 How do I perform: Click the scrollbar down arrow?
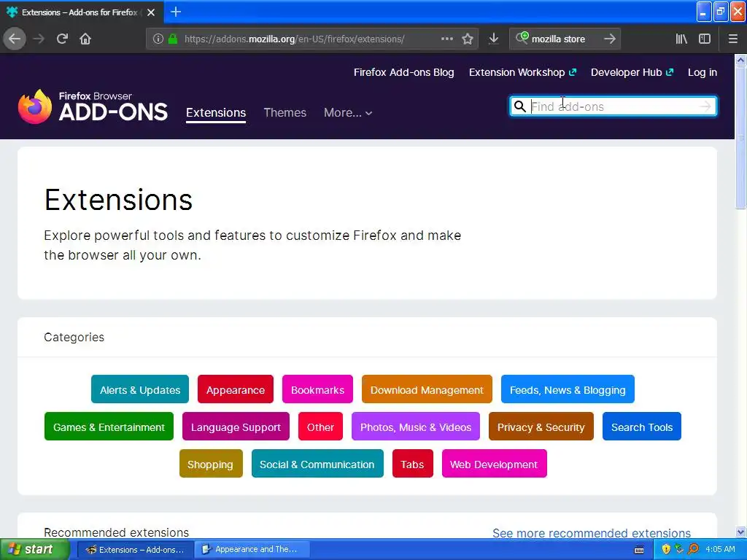[x=740, y=532]
